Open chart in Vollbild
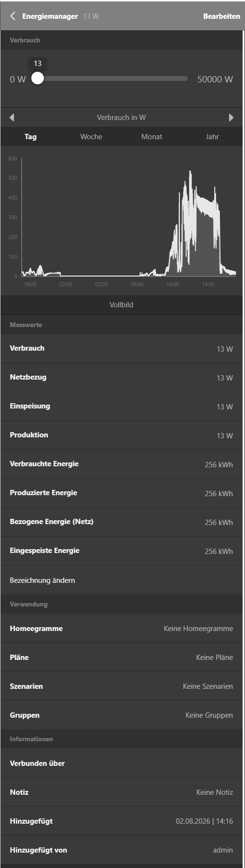 tap(121, 305)
